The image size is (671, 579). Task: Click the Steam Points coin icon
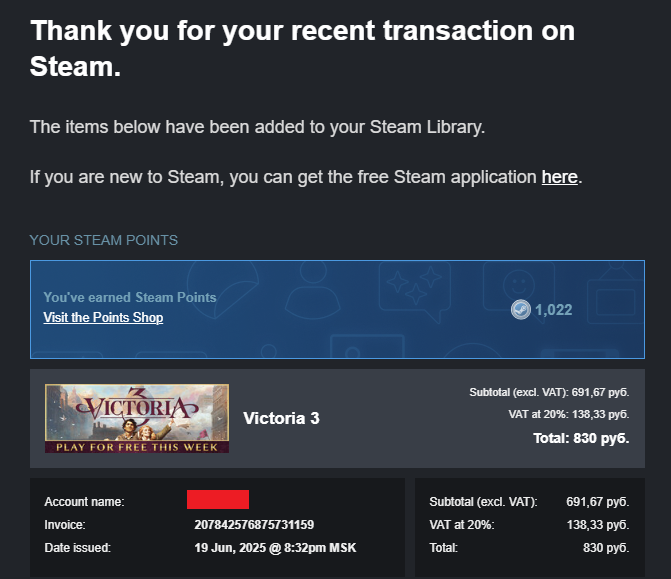click(x=520, y=309)
